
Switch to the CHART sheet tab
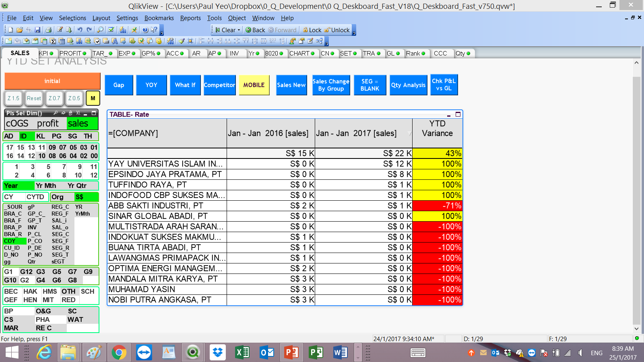302,53
